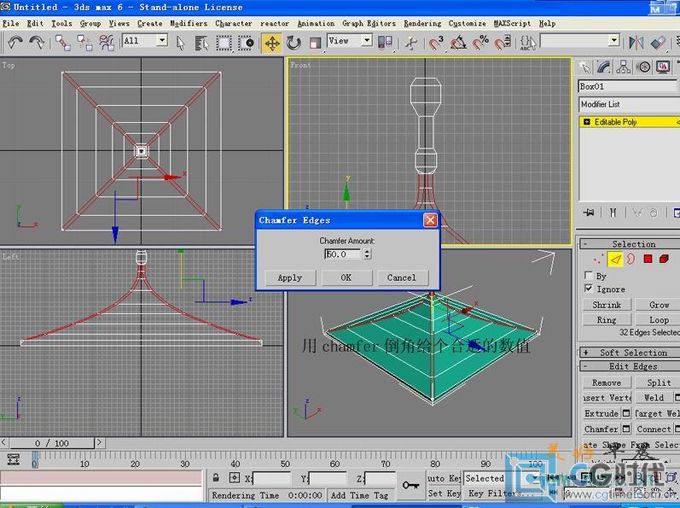Click the Box01 object name field
The image size is (680, 508).
click(x=628, y=86)
